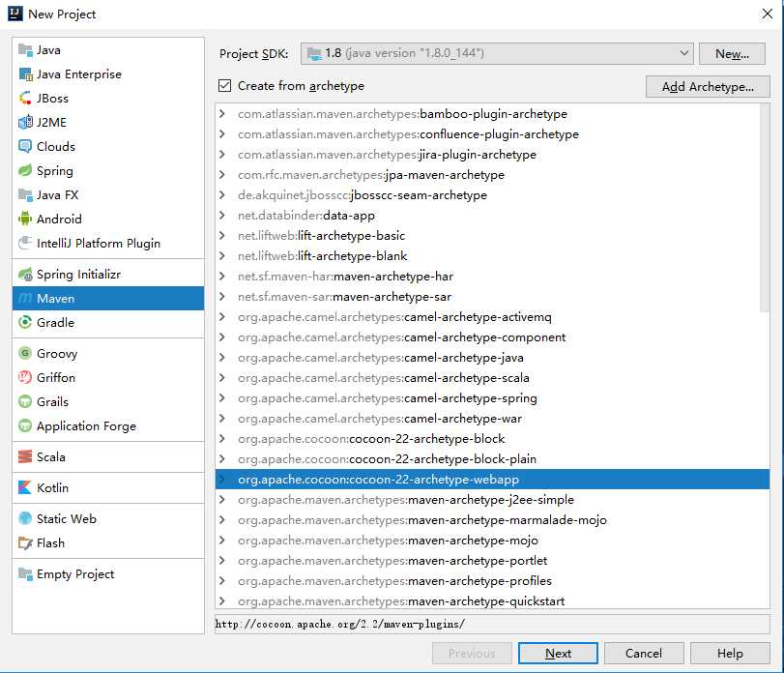
Task: Select maven-archetype-marmalade-mojo row
Action: (x=492, y=519)
